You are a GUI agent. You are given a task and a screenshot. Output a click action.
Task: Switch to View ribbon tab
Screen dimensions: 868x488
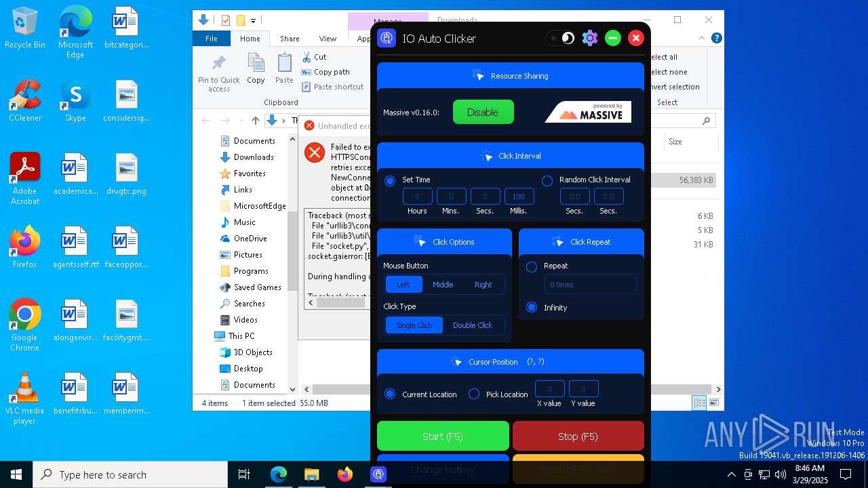328,39
